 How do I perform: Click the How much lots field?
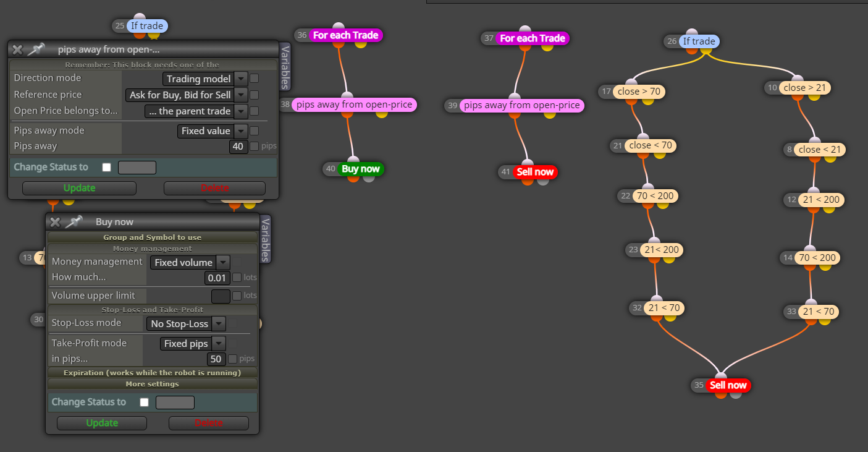(217, 278)
